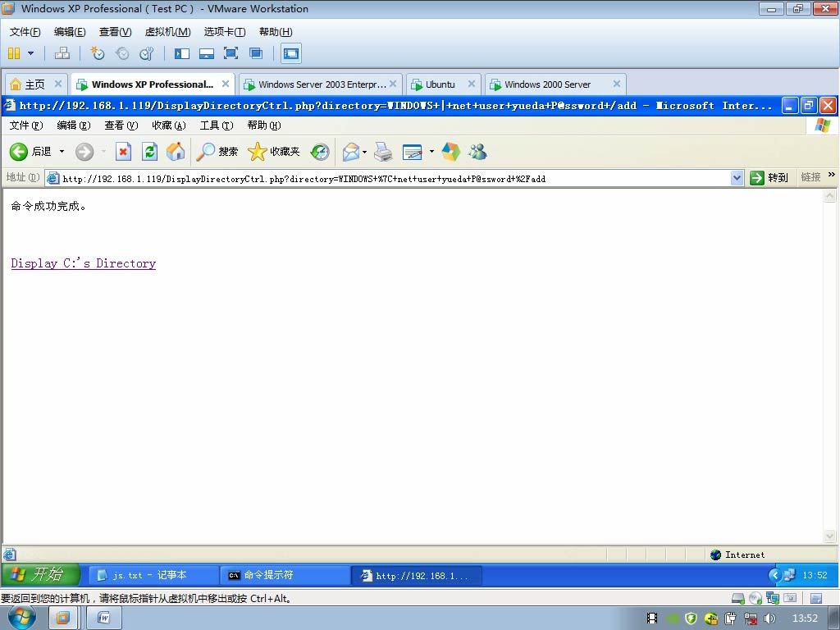Take a snapshot of this virtual machine
840x630 pixels.
[x=98, y=53]
